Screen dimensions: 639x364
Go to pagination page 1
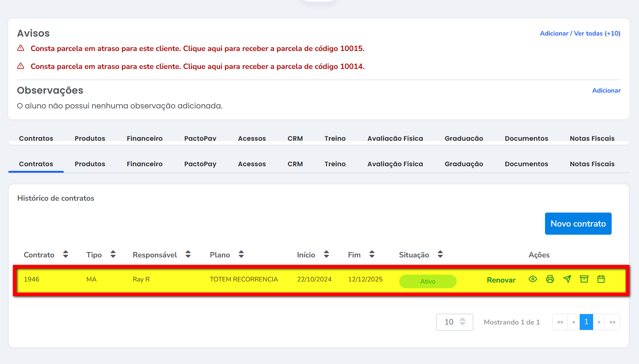click(x=586, y=322)
